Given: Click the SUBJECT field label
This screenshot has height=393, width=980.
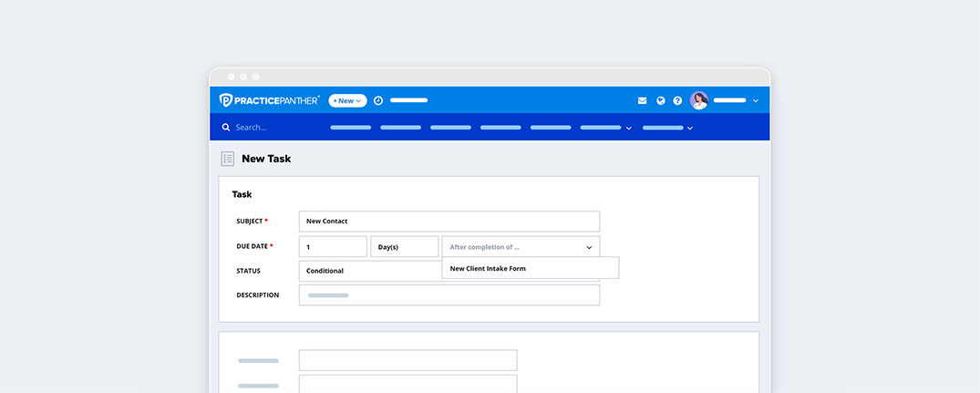Looking at the screenshot, I should click(252, 222).
